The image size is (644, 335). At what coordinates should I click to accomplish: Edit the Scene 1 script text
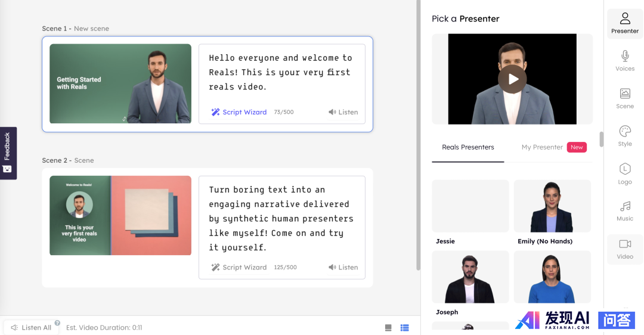[280, 72]
